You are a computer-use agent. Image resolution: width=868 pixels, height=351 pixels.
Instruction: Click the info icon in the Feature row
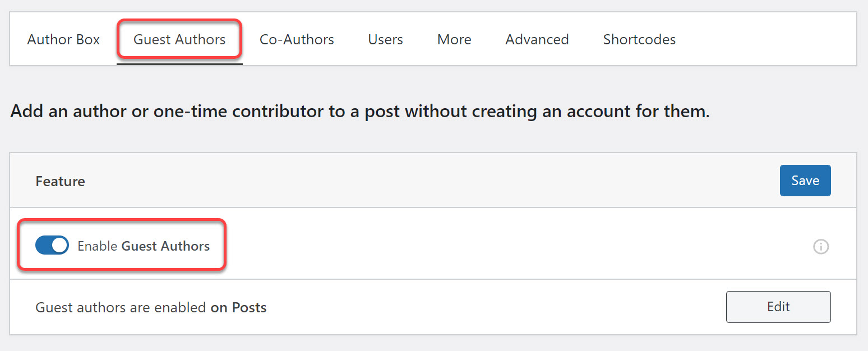[x=821, y=247]
